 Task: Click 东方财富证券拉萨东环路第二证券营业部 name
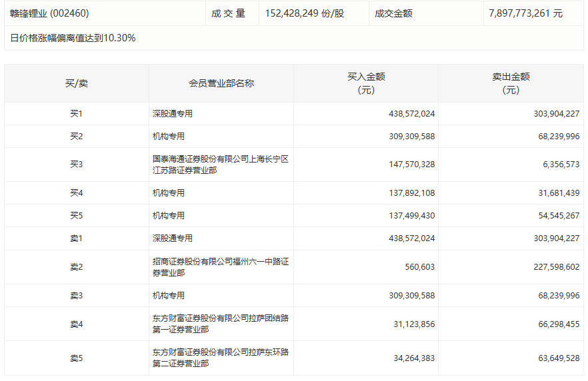[221, 358]
